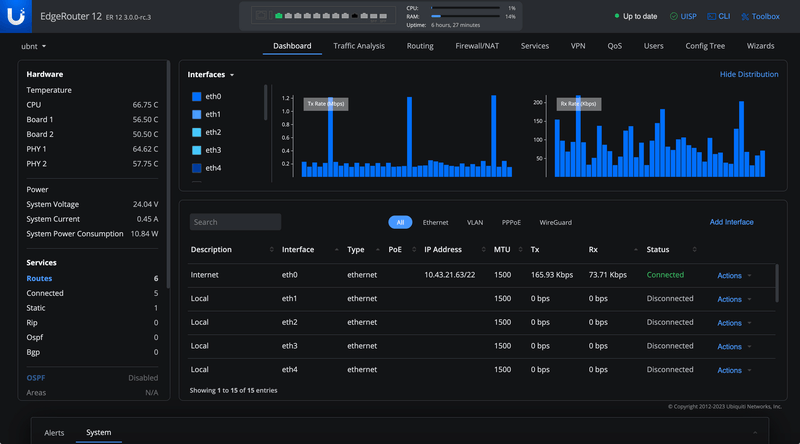Sort table by PoE column arrows
The height and width of the screenshot is (444, 800).
pyautogui.click(x=414, y=250)
